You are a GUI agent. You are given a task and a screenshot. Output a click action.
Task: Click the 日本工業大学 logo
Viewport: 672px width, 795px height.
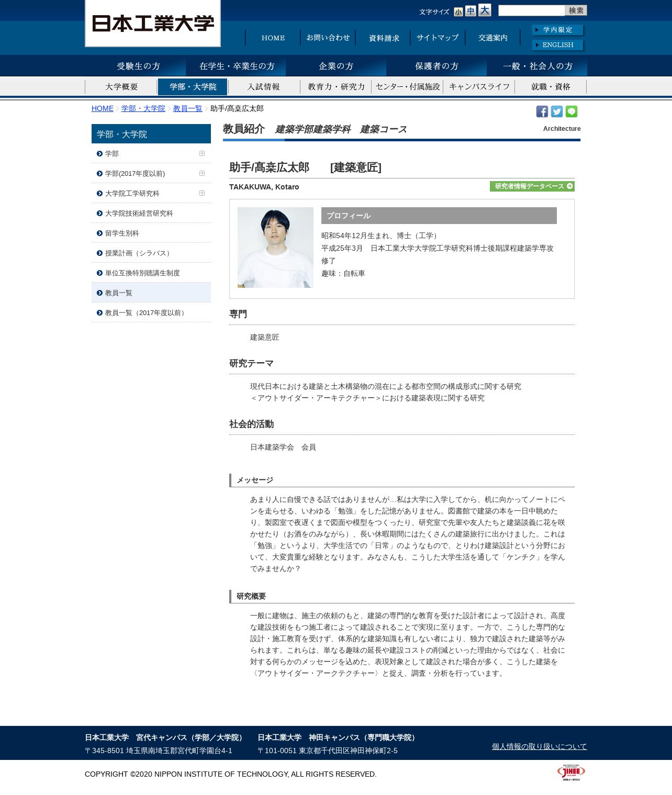pos(153,23)
